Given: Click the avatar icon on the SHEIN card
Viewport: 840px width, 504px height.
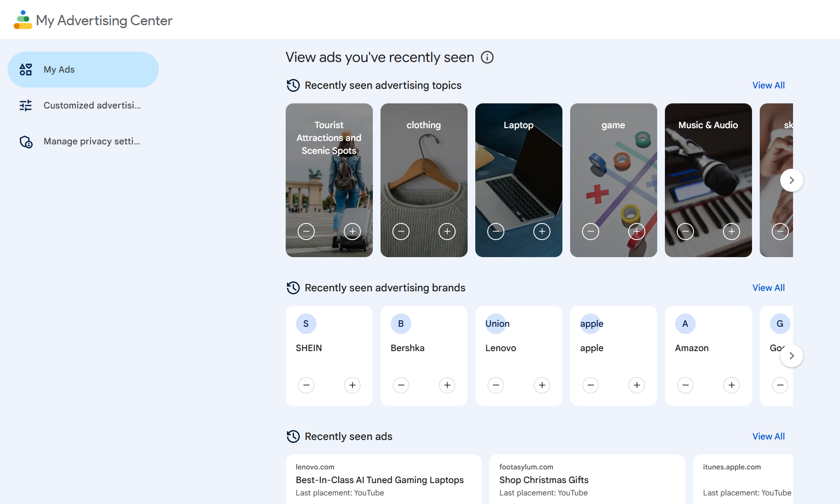Looking at the screenshot, I should click(306, 324).
